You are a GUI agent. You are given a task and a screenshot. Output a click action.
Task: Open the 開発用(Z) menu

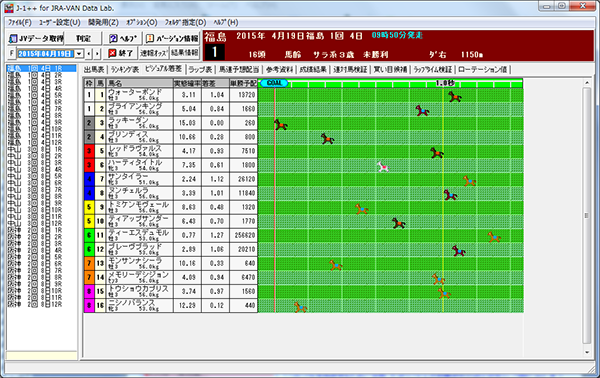(x=103, y=23)
